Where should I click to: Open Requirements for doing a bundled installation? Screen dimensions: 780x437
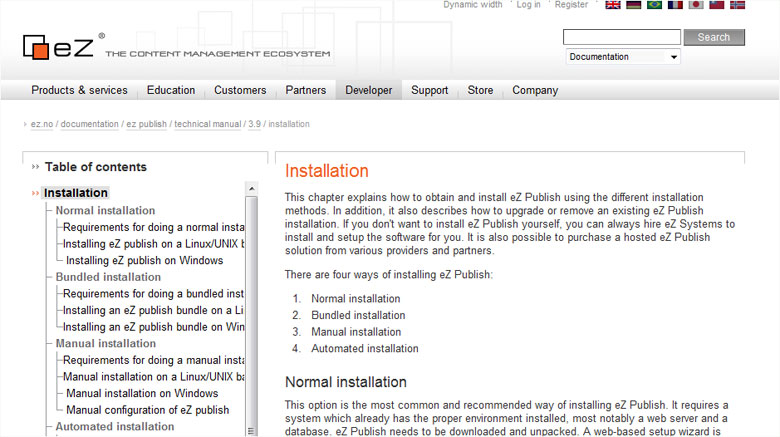pos(154,294)
